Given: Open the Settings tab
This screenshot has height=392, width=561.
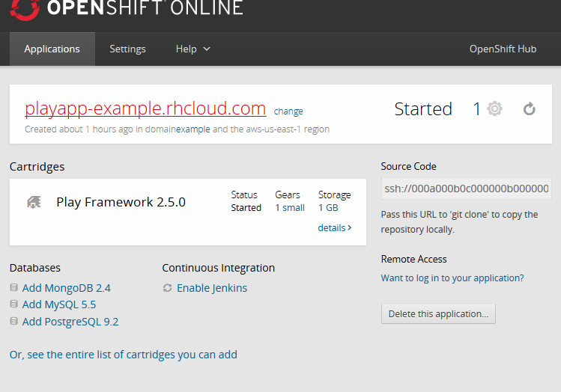Looking at the screenshot, I should (x=127, y=49).
